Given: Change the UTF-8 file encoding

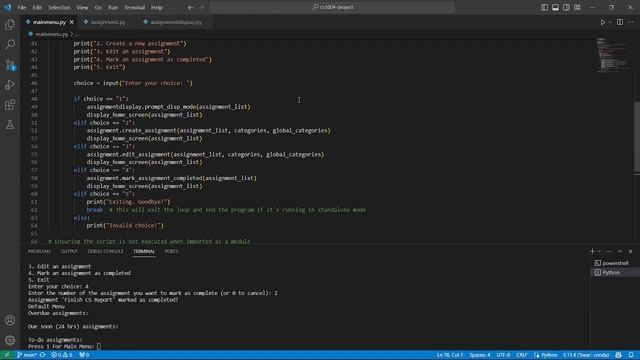Looking at the screenshot, I should [503, 355].
